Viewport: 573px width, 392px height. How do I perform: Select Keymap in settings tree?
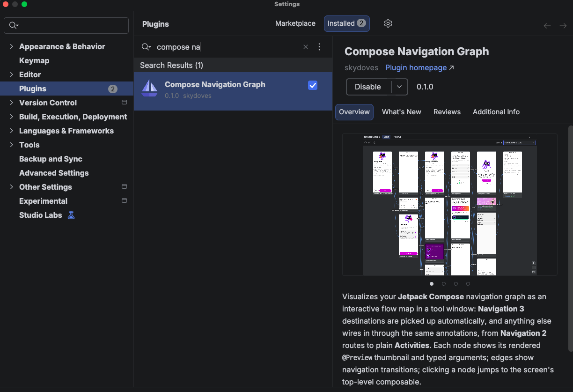[34, 60]
